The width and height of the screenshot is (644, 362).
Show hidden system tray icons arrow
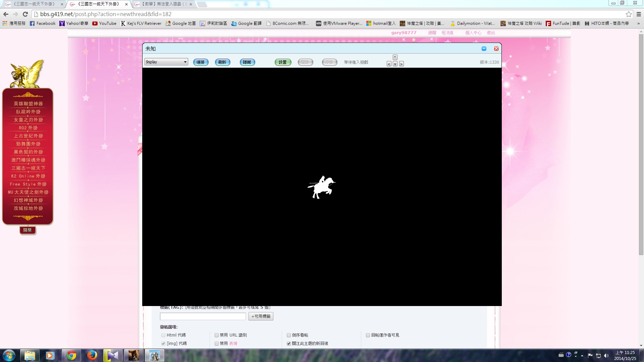pos(582,356)
